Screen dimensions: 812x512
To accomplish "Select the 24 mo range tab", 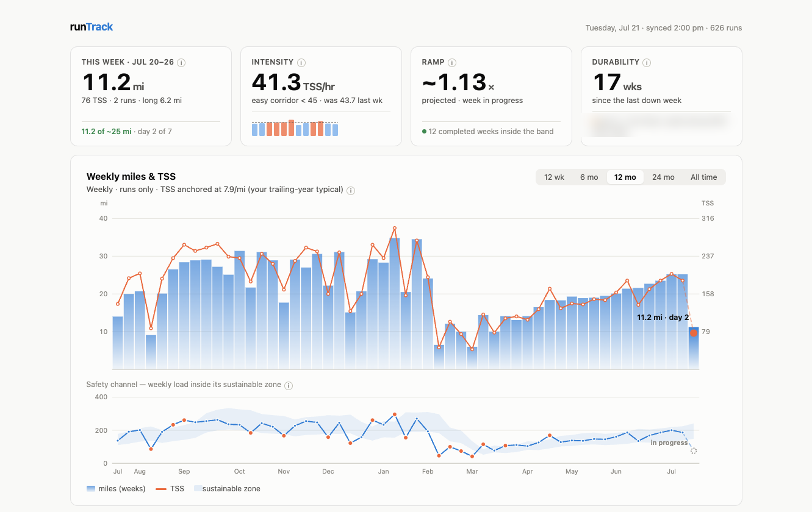I will tap(663, 177).
